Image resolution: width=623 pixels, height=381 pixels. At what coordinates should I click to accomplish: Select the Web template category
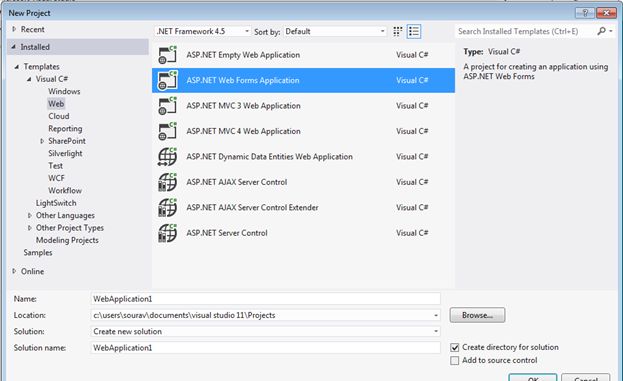click(x=56, y=104)
